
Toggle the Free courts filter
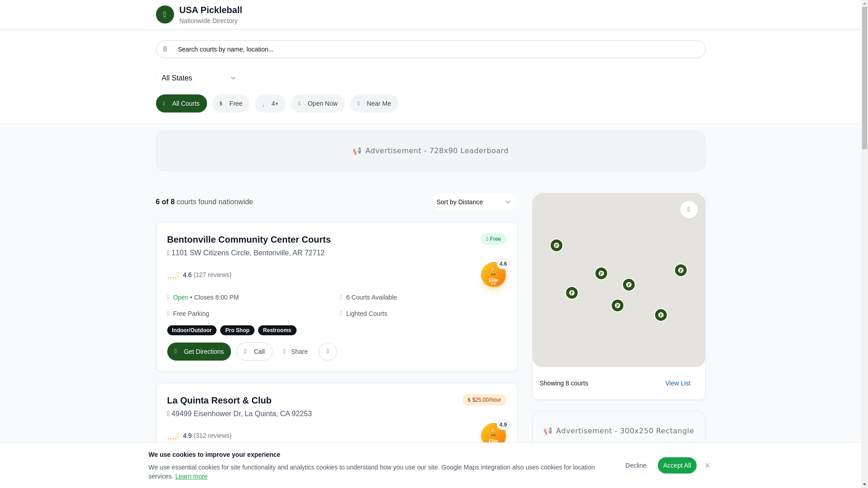(231, 103)
